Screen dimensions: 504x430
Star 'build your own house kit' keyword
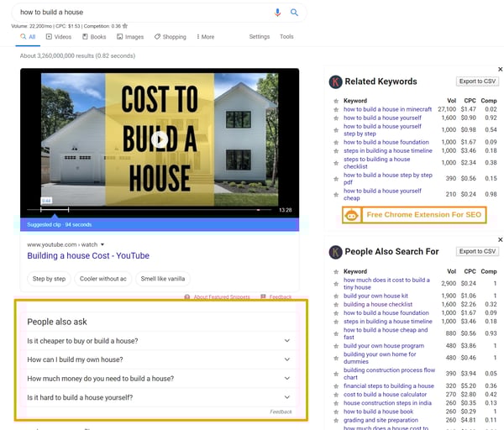tap(336, 296)
